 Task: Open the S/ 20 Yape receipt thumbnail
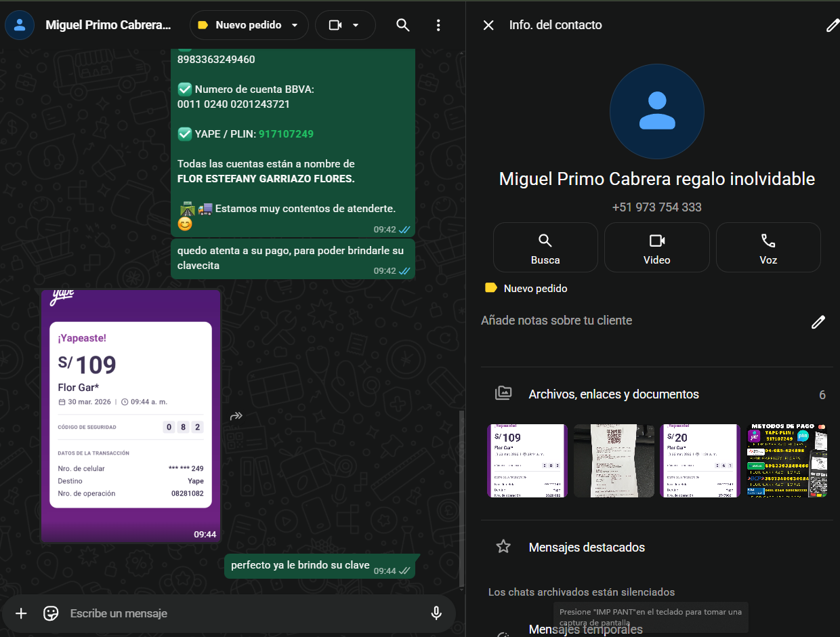(x=700, y=461)
